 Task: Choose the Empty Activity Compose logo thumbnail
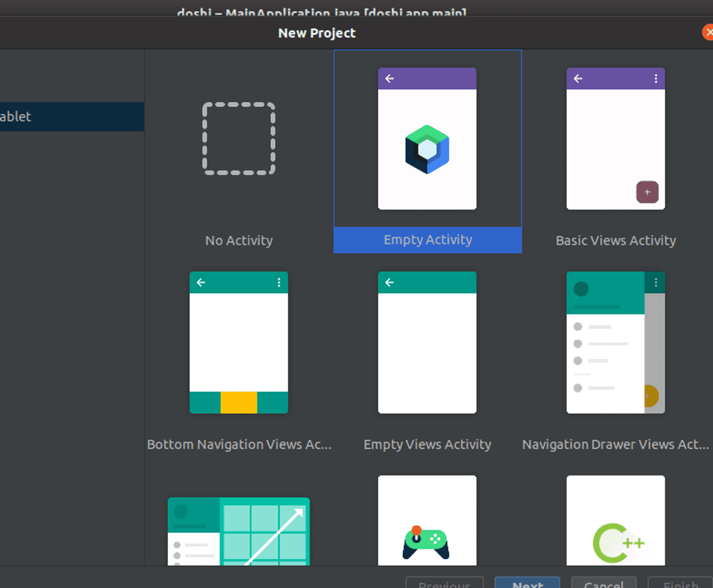(427, 139)
